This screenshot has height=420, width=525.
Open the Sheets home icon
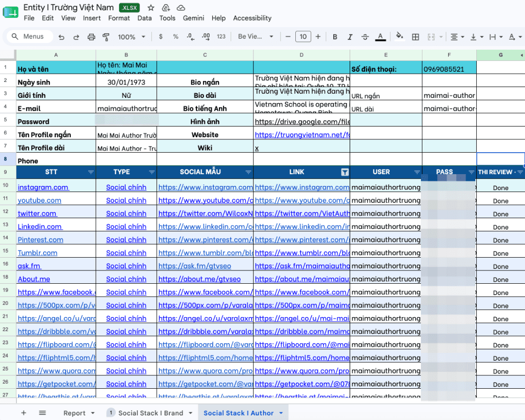(10, 12)
